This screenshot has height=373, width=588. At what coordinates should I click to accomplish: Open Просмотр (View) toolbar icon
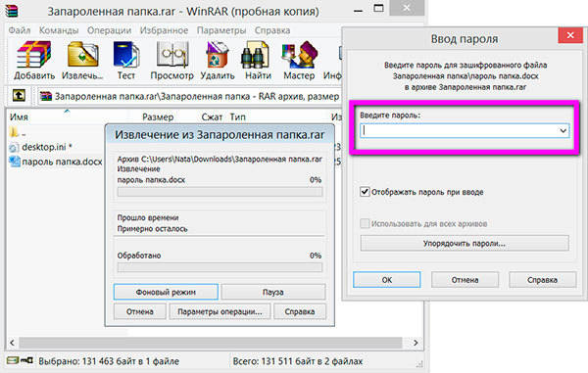click(172, 55)
